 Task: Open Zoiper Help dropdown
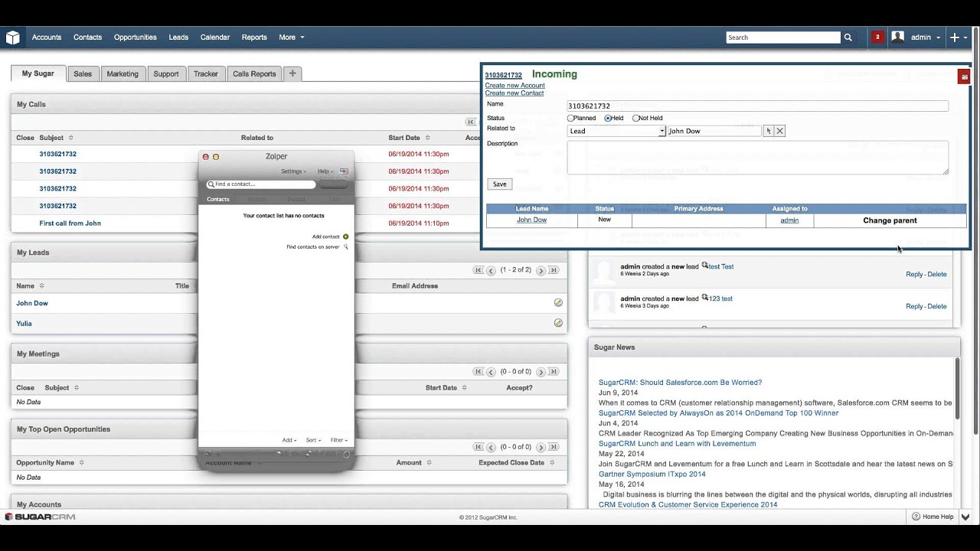tap(325, 171)
